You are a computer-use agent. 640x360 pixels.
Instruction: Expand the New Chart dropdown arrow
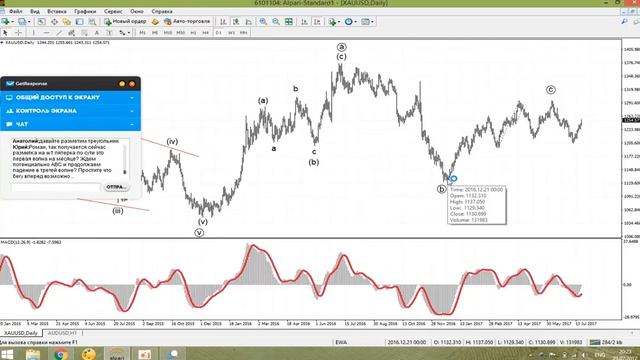click(13, 22)
